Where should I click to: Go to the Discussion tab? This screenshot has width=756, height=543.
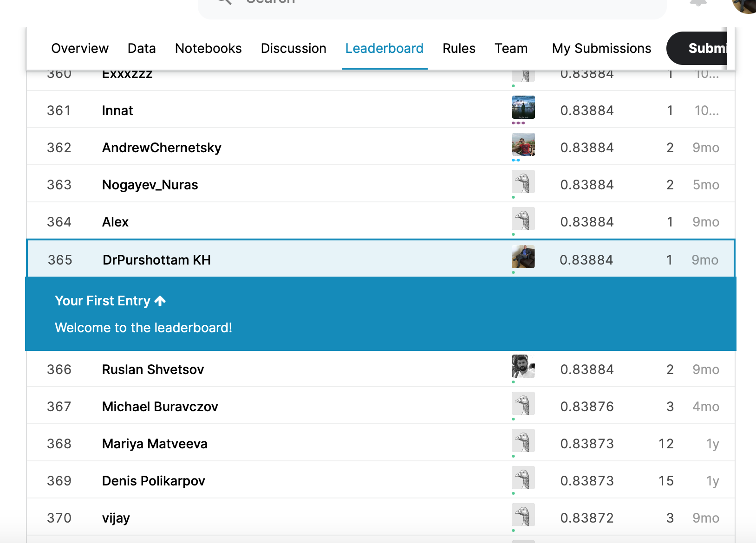click(293, 48)
